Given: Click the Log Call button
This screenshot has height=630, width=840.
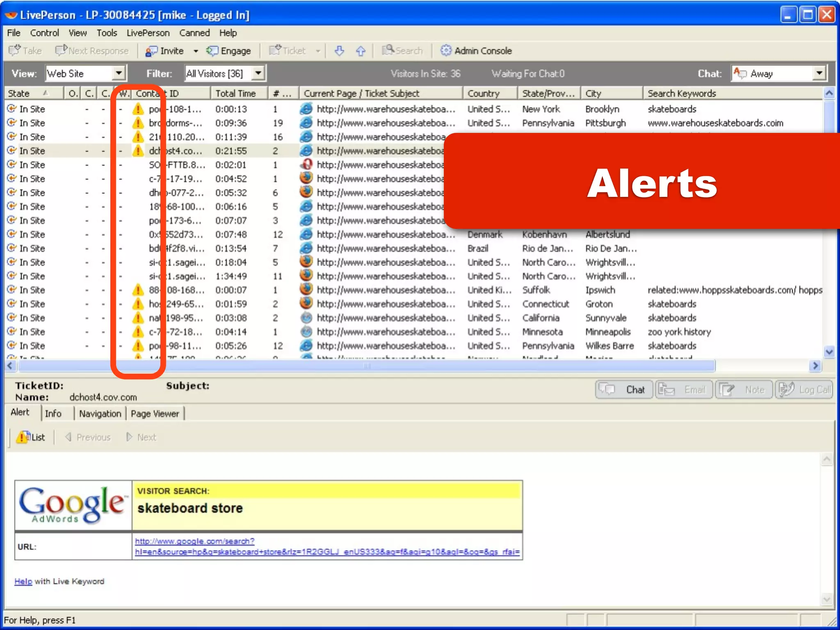Looking at the screenshot, I should tap(804, 390).
